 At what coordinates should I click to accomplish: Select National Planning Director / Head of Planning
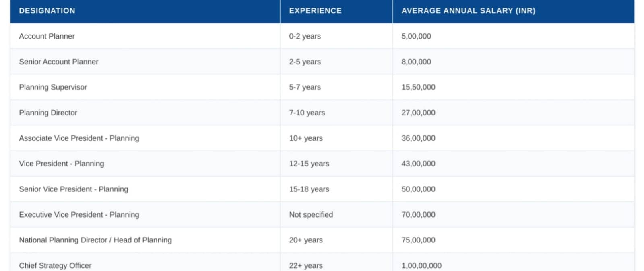point(95,240)
